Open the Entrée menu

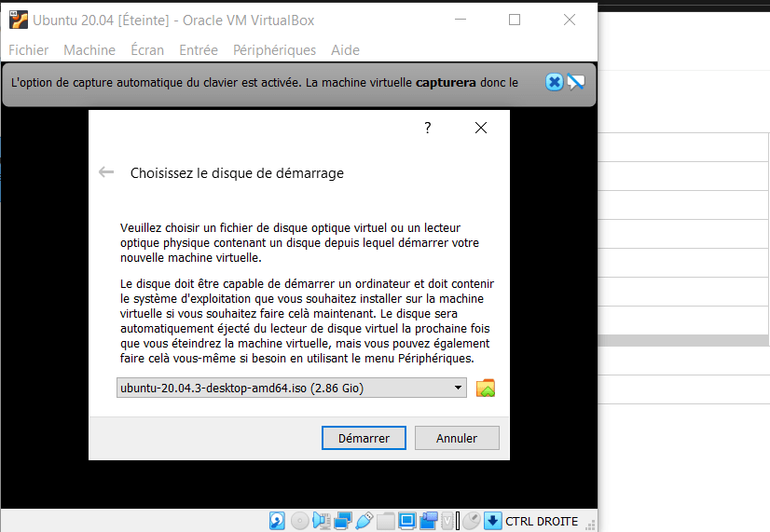click(x=199, y=50)
